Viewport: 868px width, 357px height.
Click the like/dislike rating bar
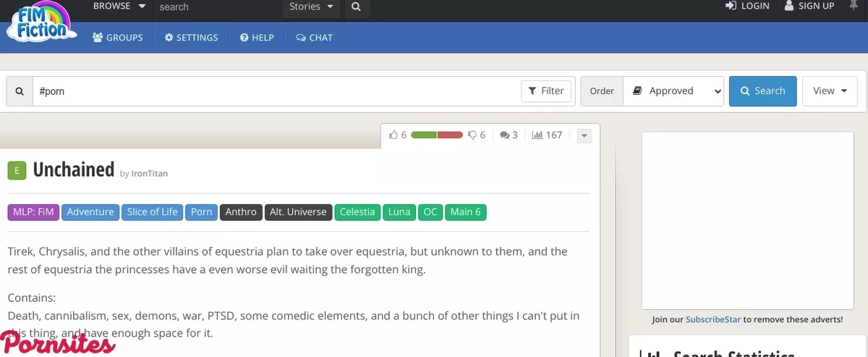[437, 135]
